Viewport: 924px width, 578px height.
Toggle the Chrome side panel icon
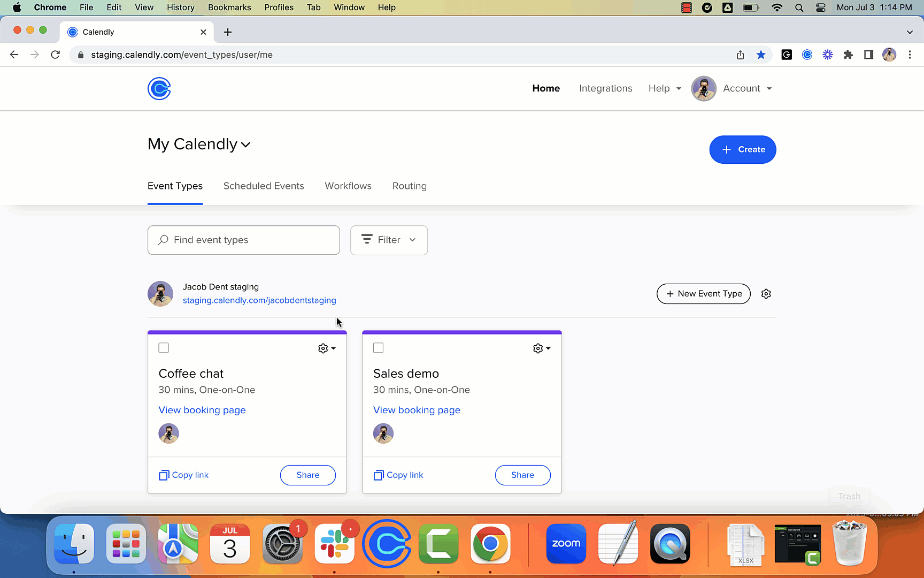point(869,55)
